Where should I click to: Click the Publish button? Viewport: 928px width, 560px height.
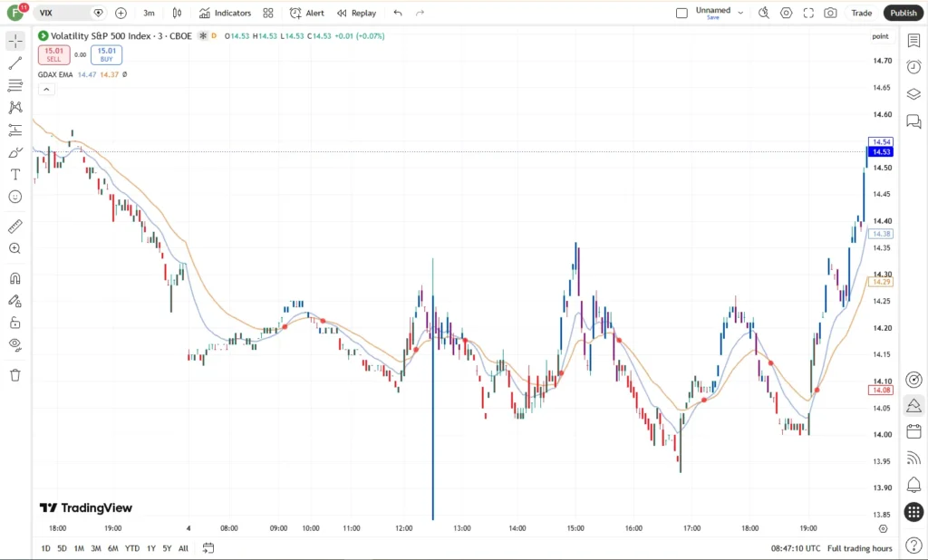(x=904, y=13)
